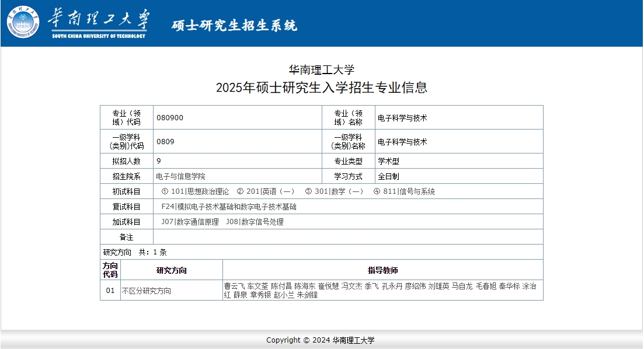Click the 不区分研究方向 cell
This screenshot has height=349, width=644.
coord(171,290)
